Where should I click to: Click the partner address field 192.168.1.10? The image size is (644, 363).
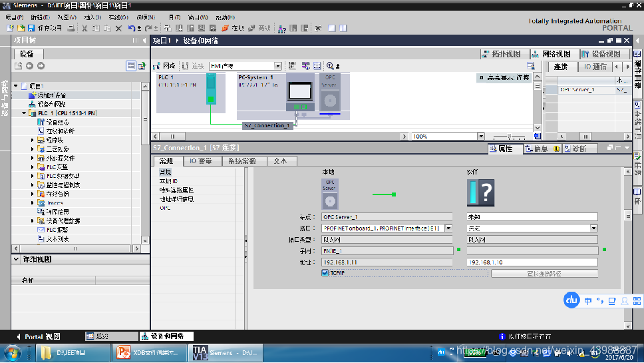[532, 262]
